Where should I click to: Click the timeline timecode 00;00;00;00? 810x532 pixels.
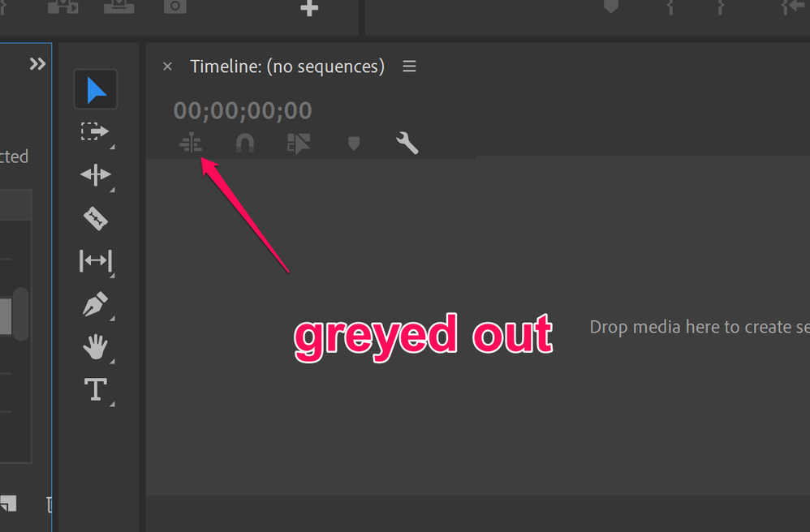point(243,110)
